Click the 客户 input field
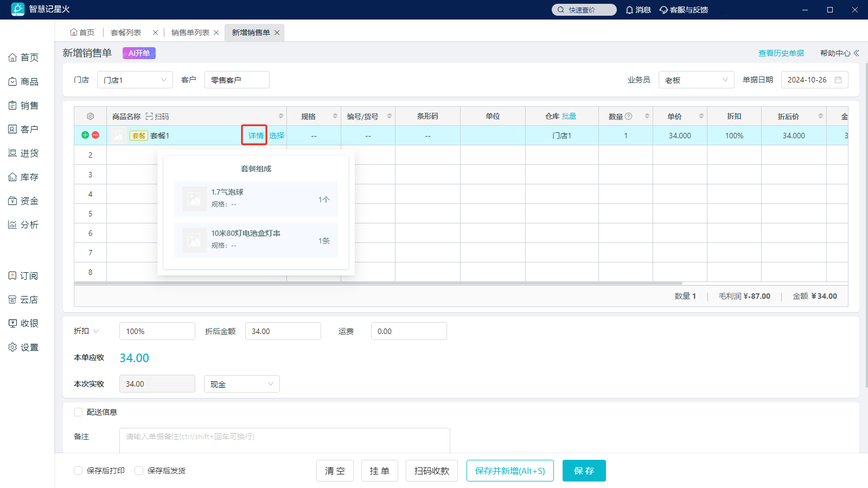 237,80
